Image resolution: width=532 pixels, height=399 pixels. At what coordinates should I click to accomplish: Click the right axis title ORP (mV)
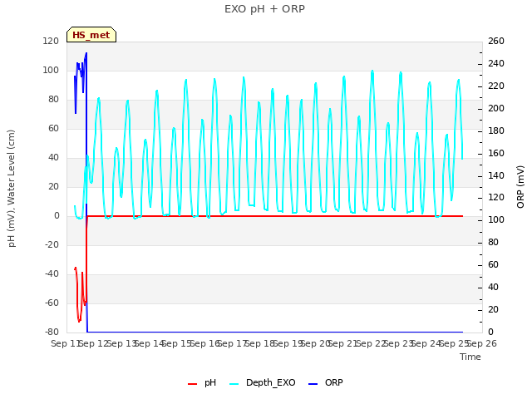[x=520, y=187]
